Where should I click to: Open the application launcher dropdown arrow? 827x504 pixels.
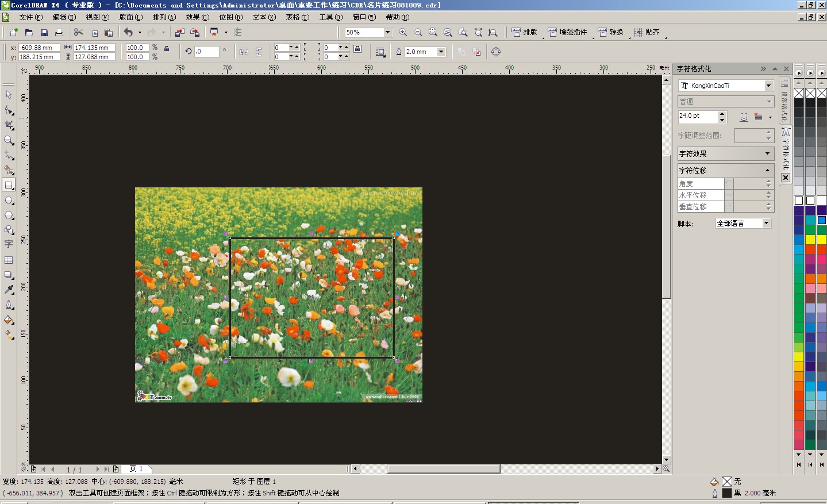226,33
